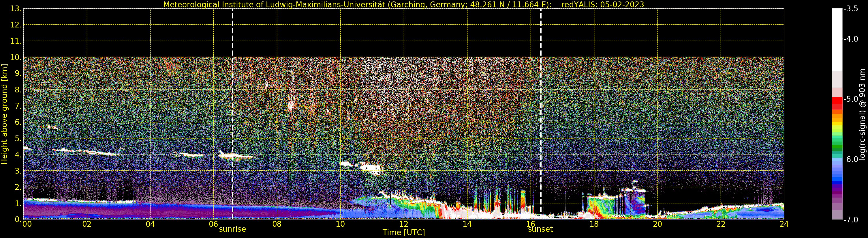Screen dimensions: 868x238
Task: Click the time axis tick label 00
Action: pyautogui.click(x=27, y=224)
